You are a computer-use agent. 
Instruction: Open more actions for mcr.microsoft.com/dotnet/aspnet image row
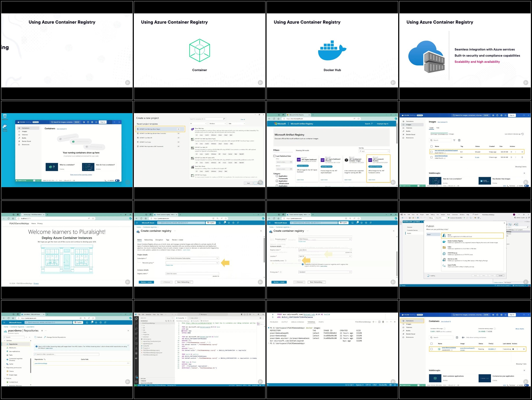(516, 152)
